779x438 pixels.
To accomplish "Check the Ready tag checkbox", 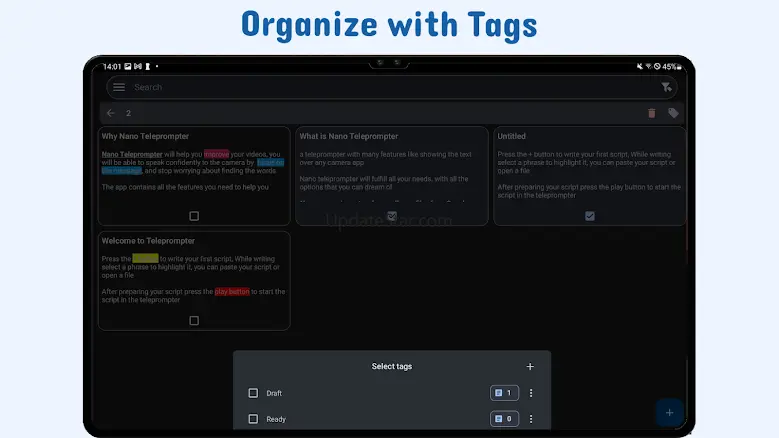I will [253, 419].
